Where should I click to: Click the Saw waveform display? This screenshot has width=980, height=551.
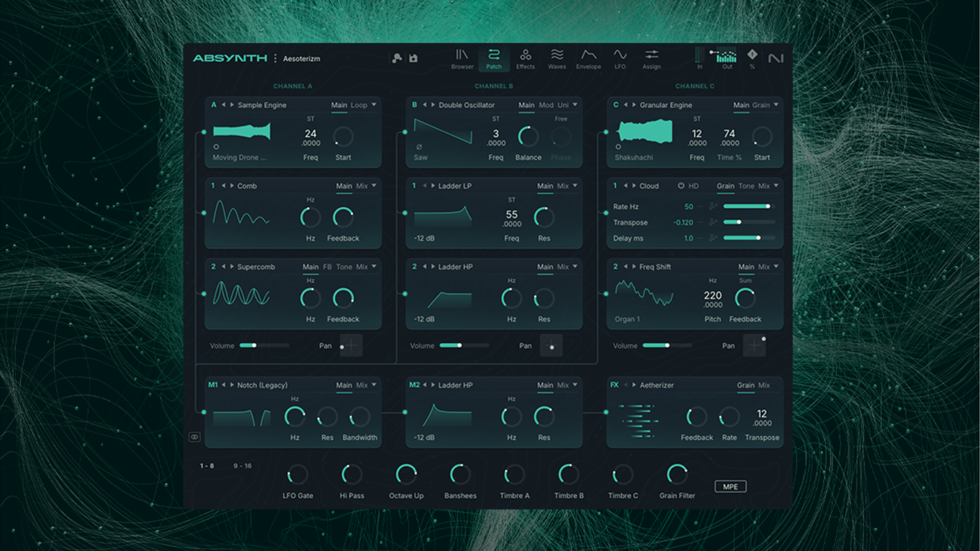[x=443, y=132]
